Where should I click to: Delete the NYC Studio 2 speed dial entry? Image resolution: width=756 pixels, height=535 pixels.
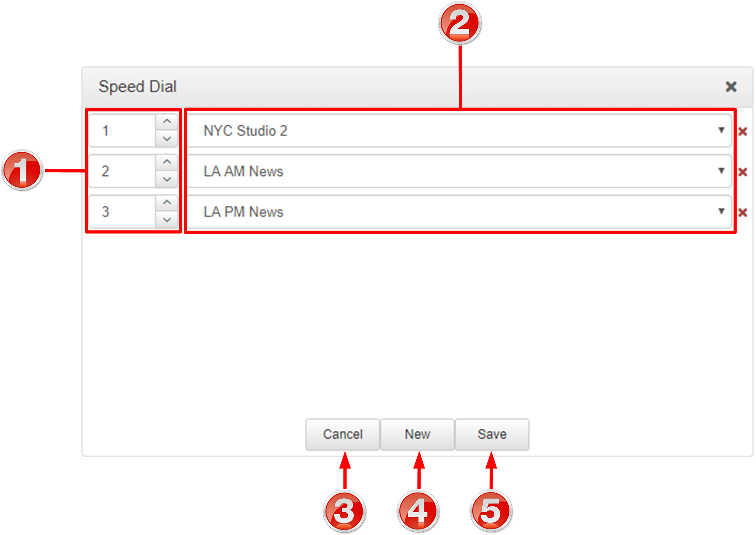pyautogui.click(x=743, y=131)
